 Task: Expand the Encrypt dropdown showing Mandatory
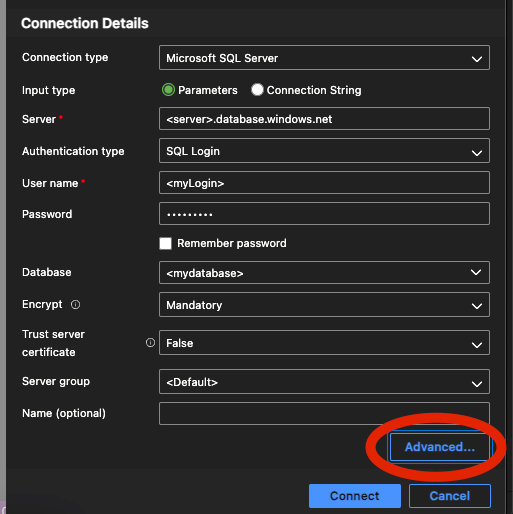[324, 305]
